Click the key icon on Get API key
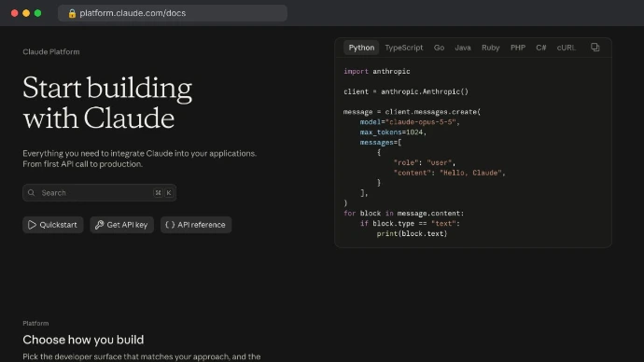 [x=99, y=225]
